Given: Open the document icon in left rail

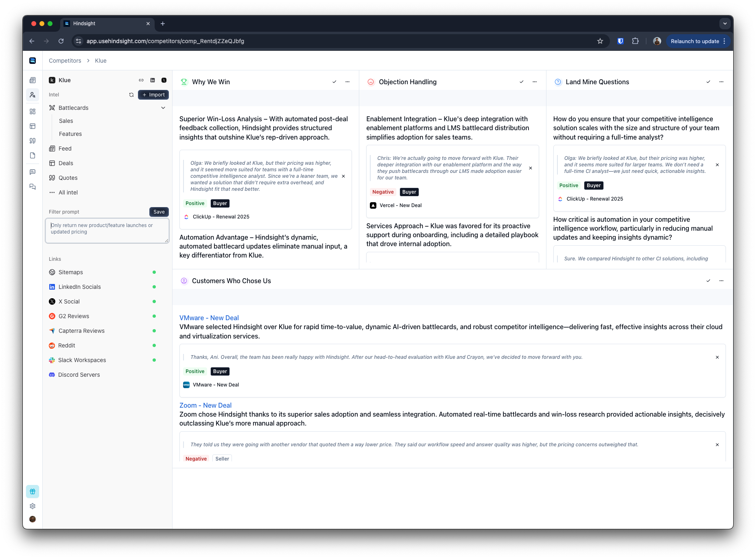Looking at the screenshot, I should [x=33, y=155].
